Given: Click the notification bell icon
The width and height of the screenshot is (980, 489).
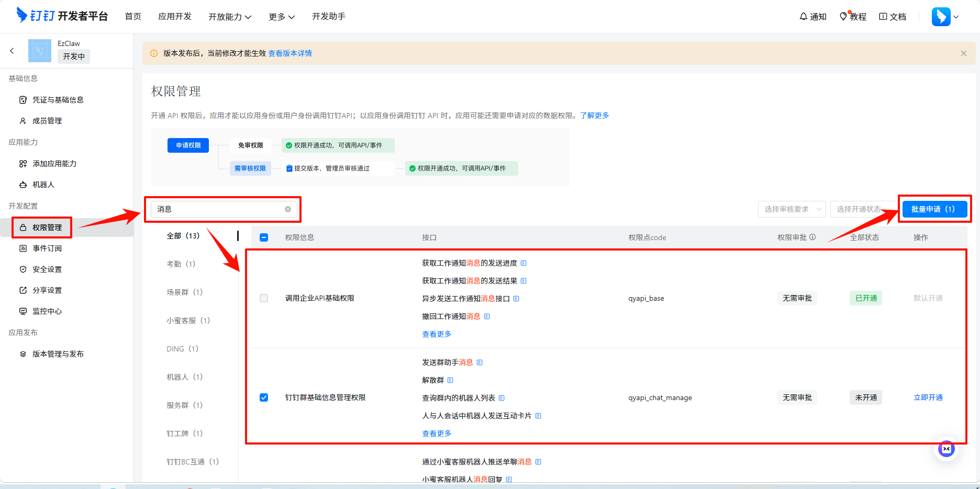Looking at the screenshot, I should click(803, 17).
